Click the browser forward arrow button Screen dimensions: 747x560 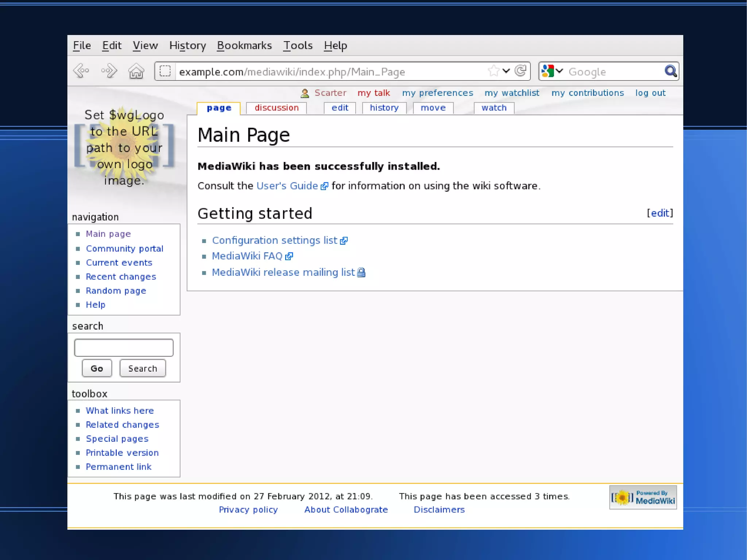pyautogui.click(x=109, y=71)
